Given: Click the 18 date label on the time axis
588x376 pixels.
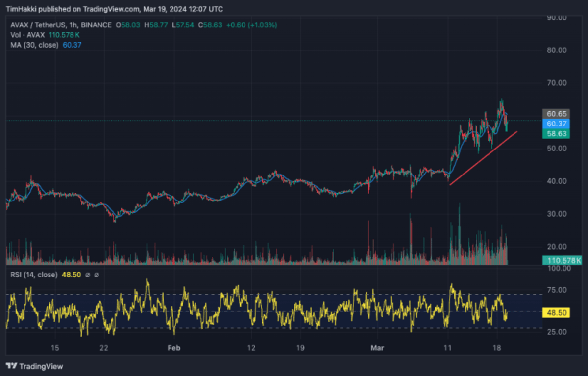Looking at the screenshot, I should tap(497, 348).
